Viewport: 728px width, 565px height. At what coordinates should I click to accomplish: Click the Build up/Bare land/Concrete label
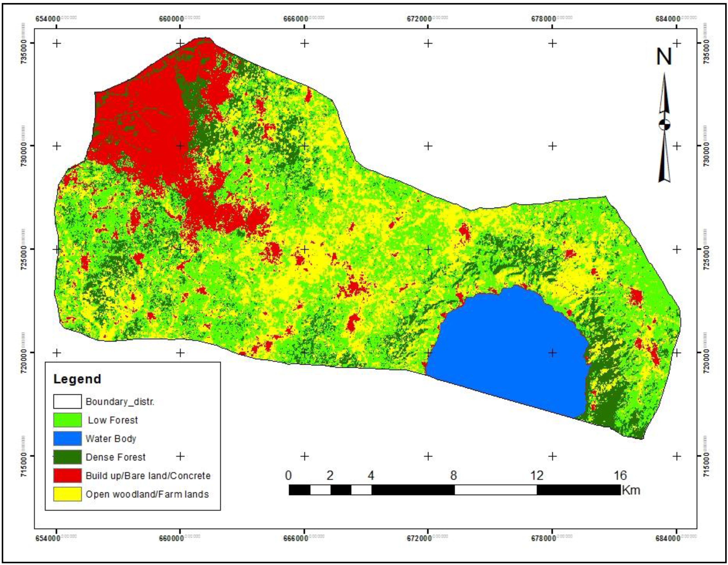148,475
